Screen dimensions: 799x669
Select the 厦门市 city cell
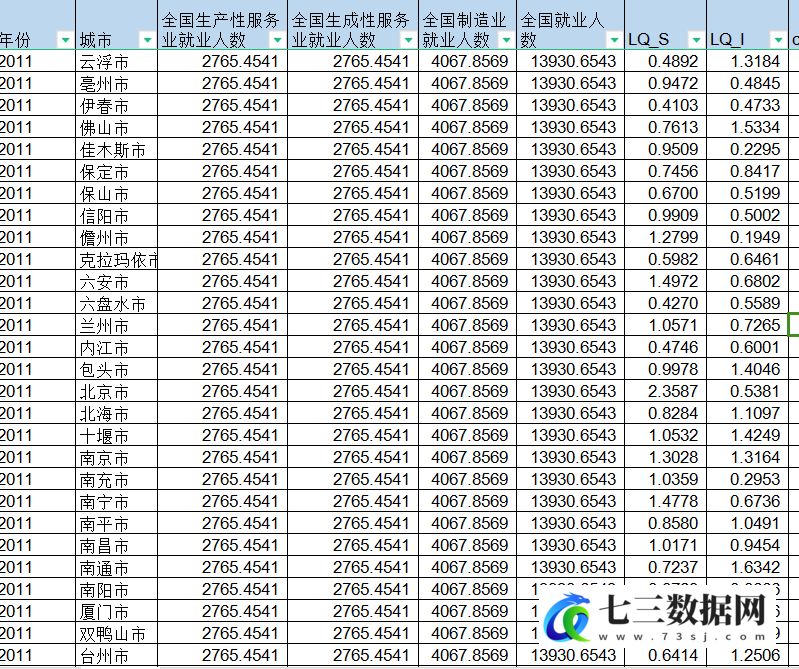[x=116, y=611]
